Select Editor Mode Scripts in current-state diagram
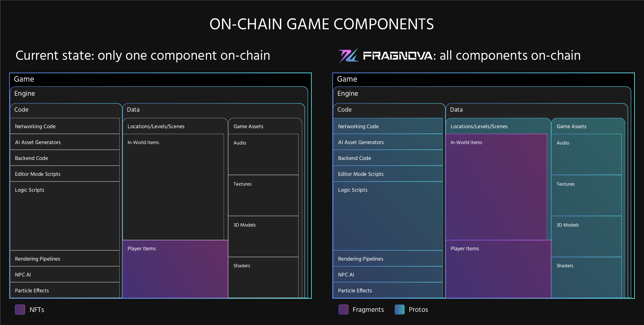This screenshot has height=325, width=644. click(64, 174)
